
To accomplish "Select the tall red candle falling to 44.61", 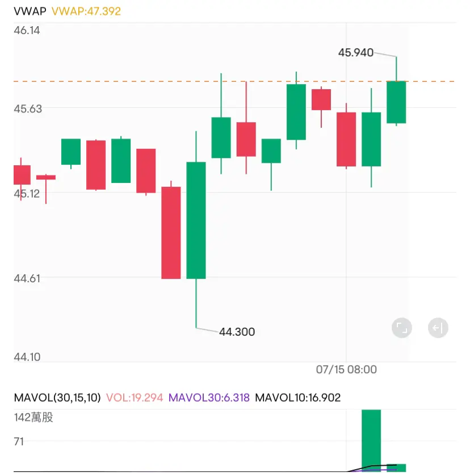I will click(171, 233).
